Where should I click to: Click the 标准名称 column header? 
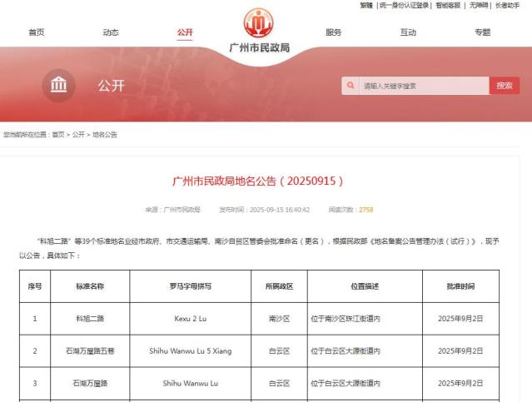pos(90,286)
